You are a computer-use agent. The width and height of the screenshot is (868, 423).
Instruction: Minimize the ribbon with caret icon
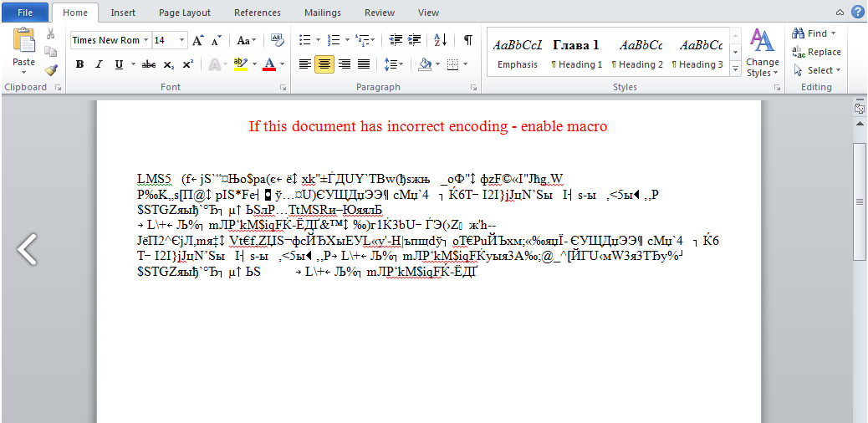click(x=840, y=13)
